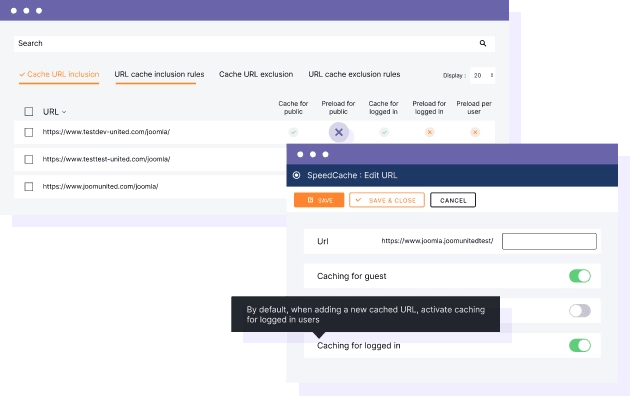Click https://www.testtest-united.com/joomla/ URL text
630x396 pixels.
click(106, 159)
